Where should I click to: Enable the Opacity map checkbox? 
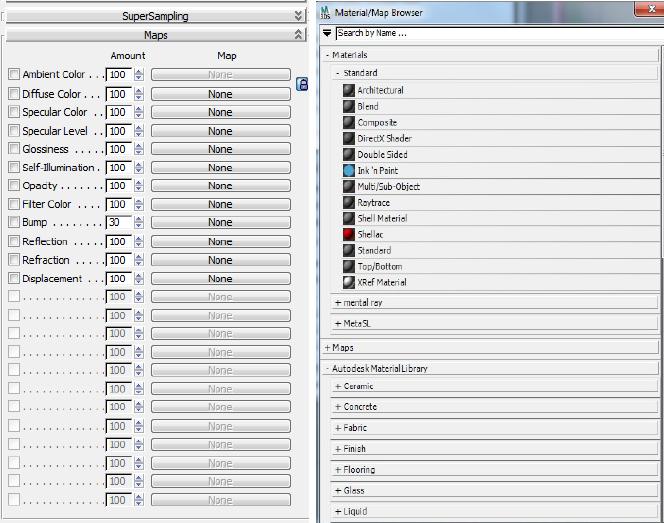14,185
